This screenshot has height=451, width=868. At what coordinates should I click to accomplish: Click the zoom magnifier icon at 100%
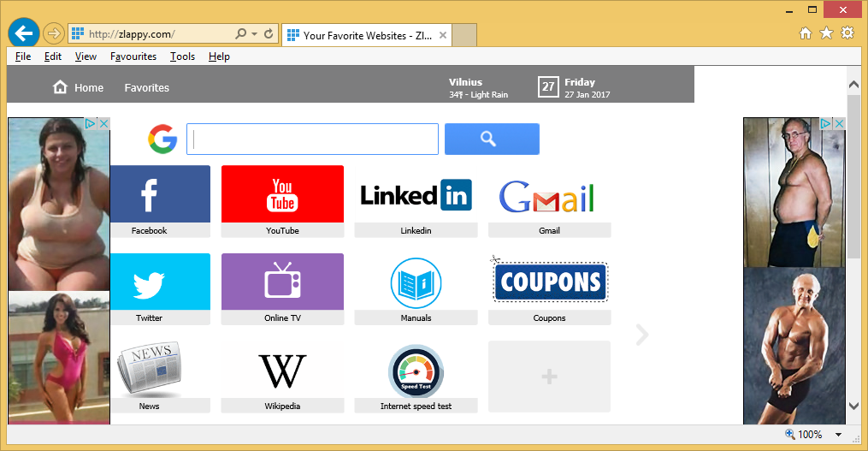[x=790, y=434]
